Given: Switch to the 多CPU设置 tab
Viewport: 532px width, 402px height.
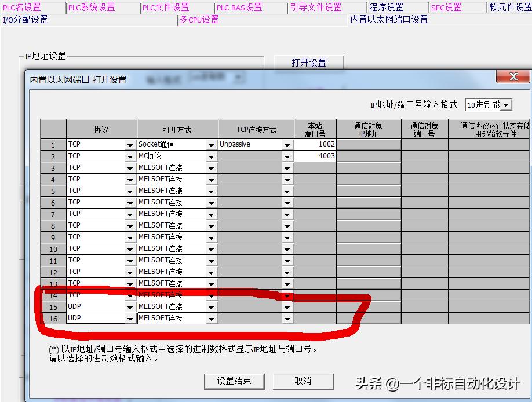Looking at the screenshot, I should (199, 19).
